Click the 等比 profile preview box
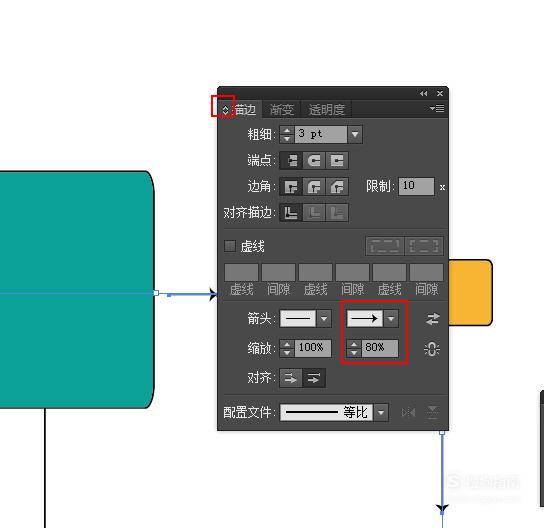 coord(326,412)
